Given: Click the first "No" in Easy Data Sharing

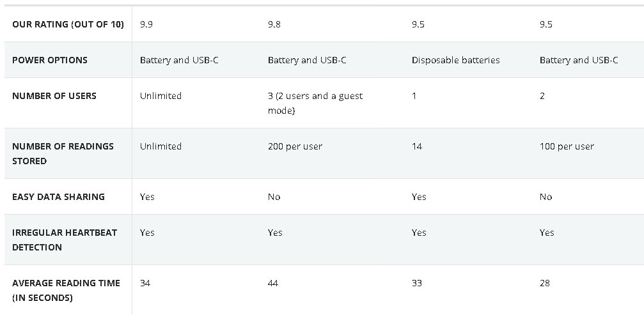Looking at the screenshot, I should [274, 197].
